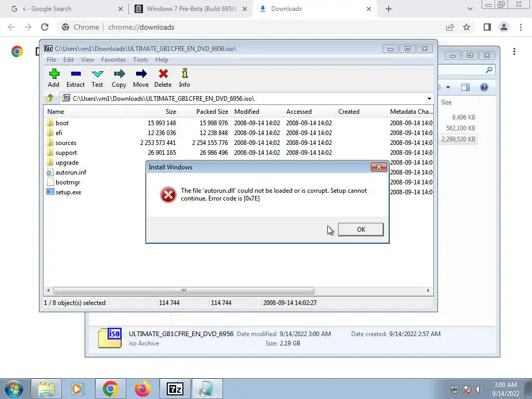Open Chrome three-dot main menu

coord(521,27)
